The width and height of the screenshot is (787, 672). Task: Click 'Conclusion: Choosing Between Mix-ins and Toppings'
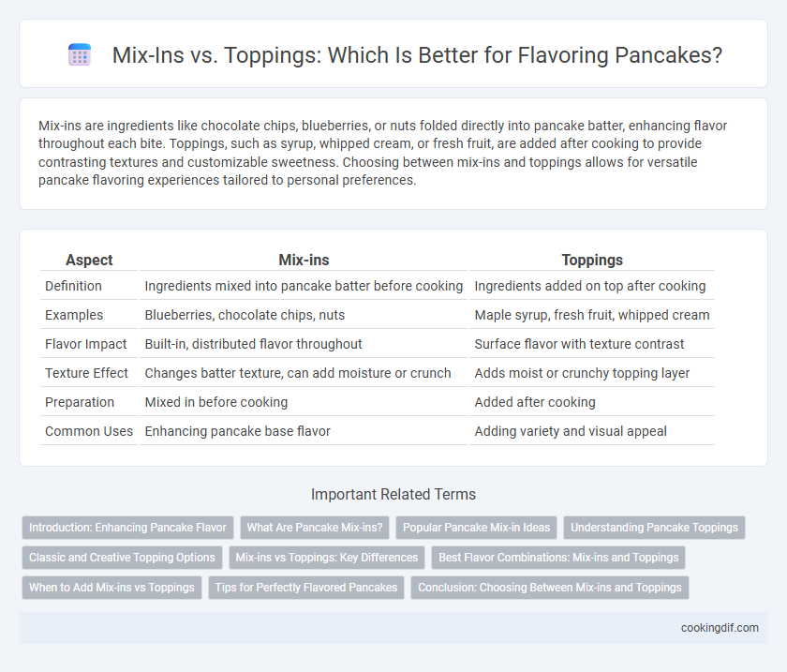pos(550,588)
